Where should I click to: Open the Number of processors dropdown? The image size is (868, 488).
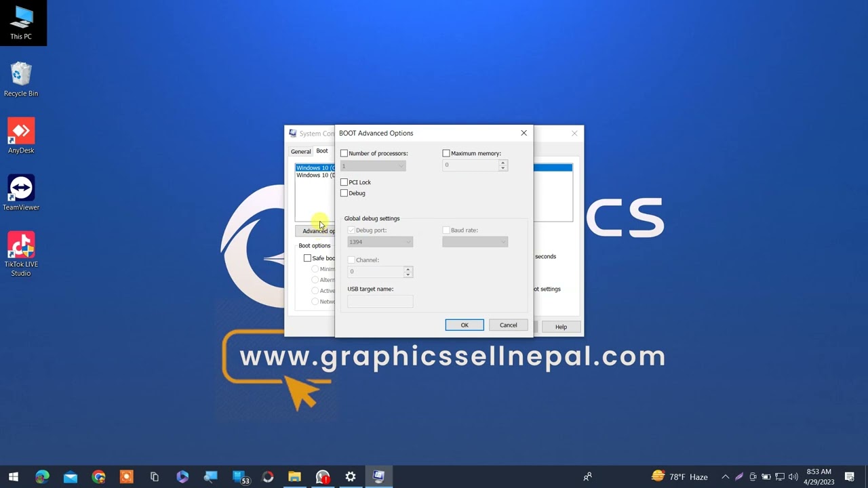pos(373,166)
